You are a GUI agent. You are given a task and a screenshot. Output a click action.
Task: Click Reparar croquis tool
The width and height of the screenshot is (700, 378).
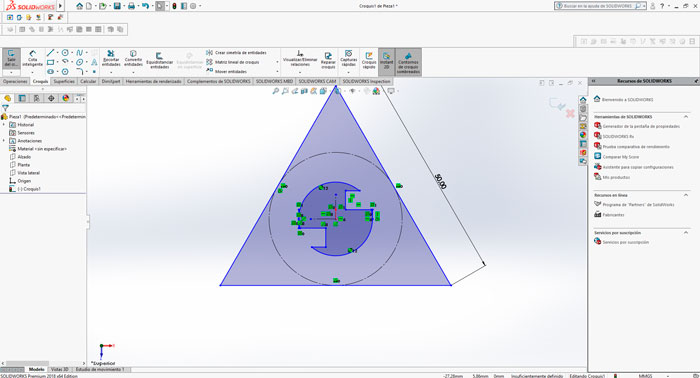pyautogui.click(x=328, y=60)
